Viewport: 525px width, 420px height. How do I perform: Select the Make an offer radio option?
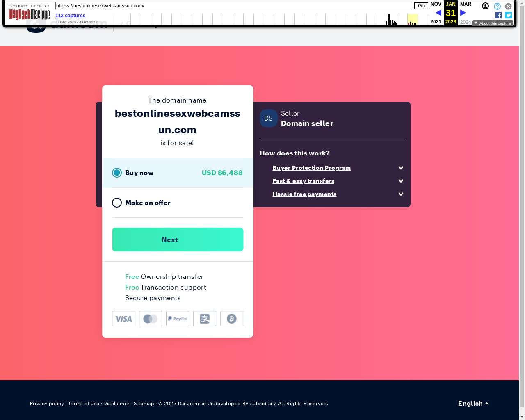click(x=117, y=203)
